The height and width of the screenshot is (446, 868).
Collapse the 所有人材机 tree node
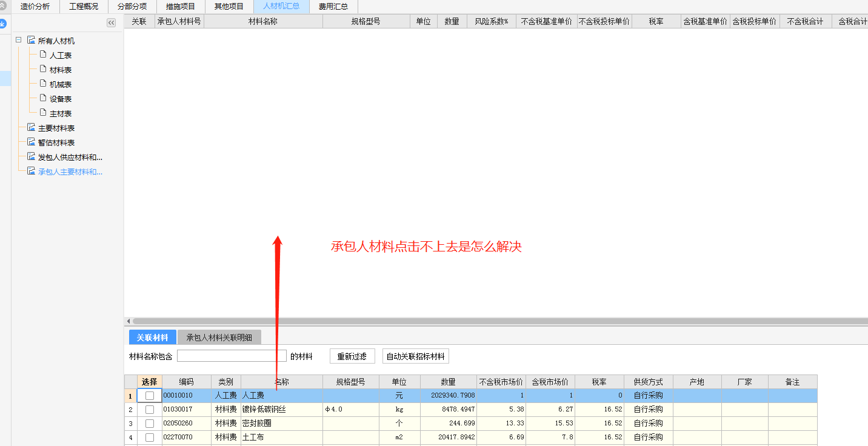pyautogui.click(x=18, y=41)
